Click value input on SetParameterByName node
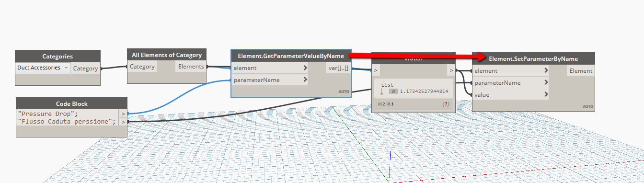The image size is (644, 183). click(511, 95)
